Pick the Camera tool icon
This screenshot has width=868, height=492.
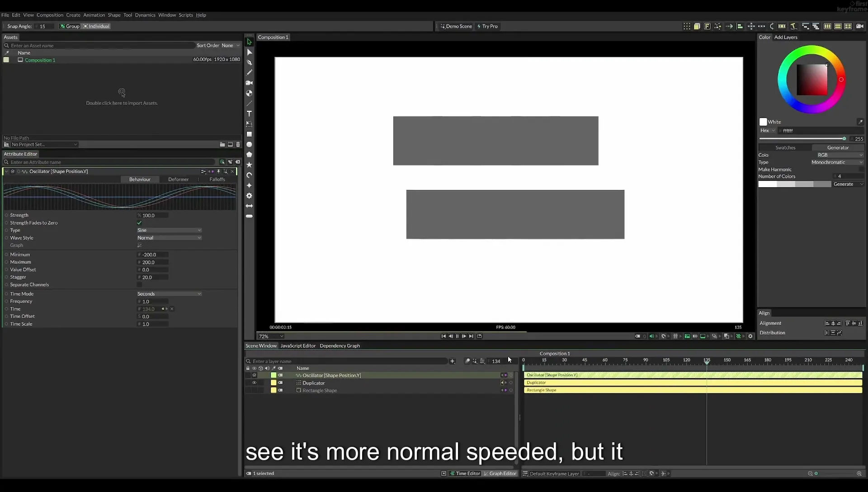point(249,83)
